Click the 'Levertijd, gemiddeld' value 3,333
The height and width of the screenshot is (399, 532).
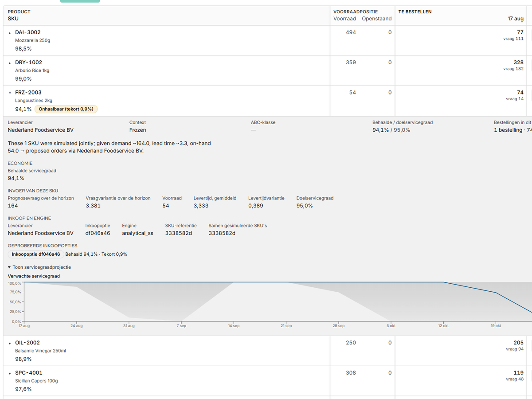[201, 206]
